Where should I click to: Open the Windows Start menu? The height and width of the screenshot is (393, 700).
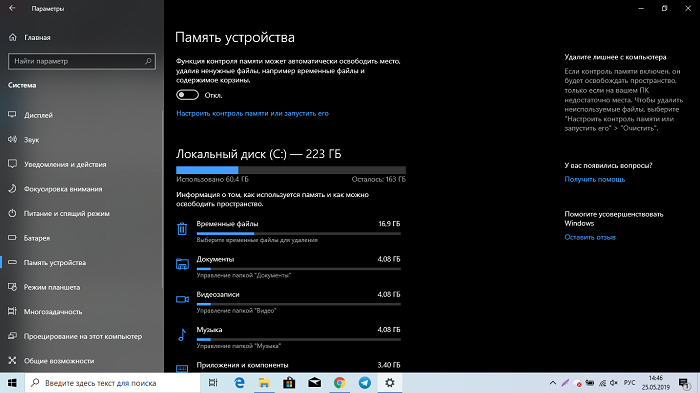(12, 383)
